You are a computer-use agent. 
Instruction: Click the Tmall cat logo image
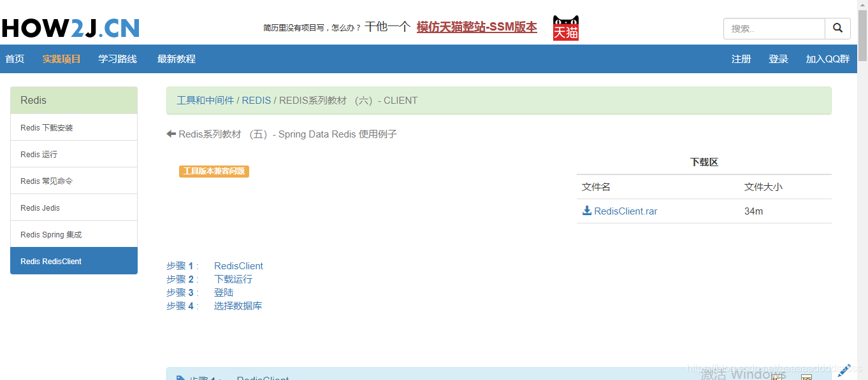566,28
